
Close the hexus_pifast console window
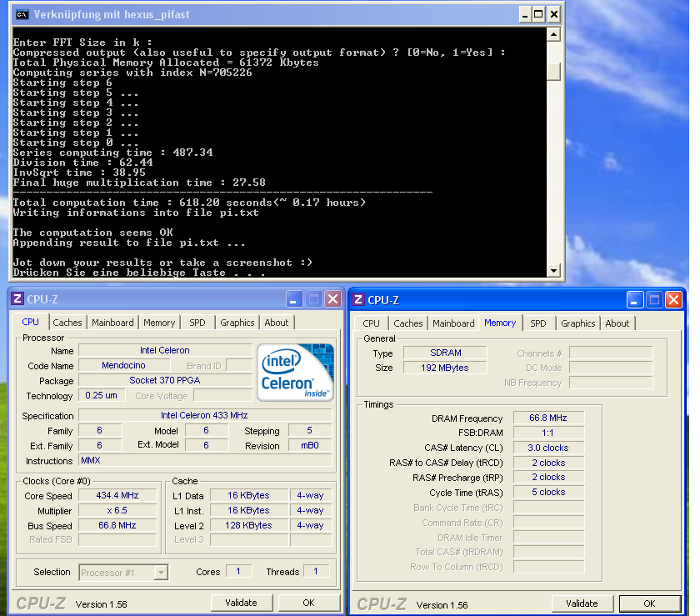553,15
